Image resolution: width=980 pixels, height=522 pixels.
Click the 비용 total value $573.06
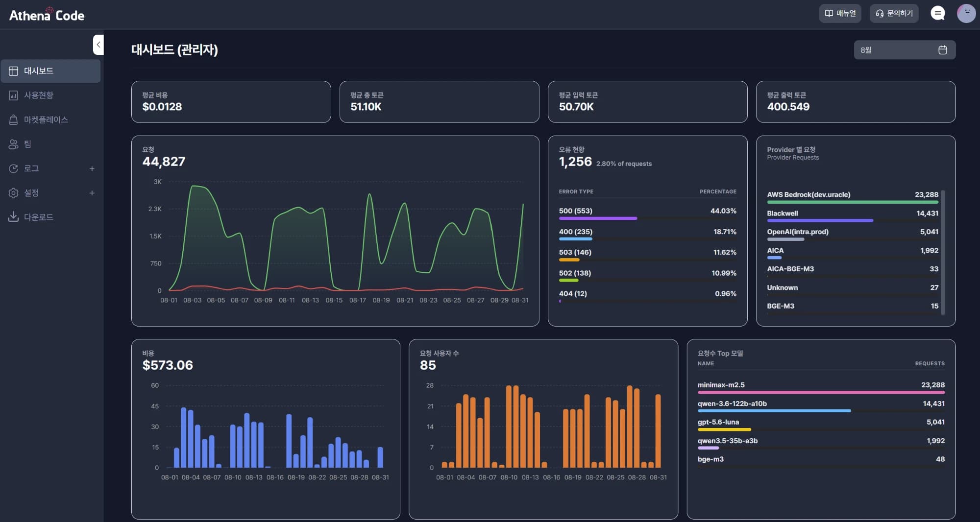168,365
